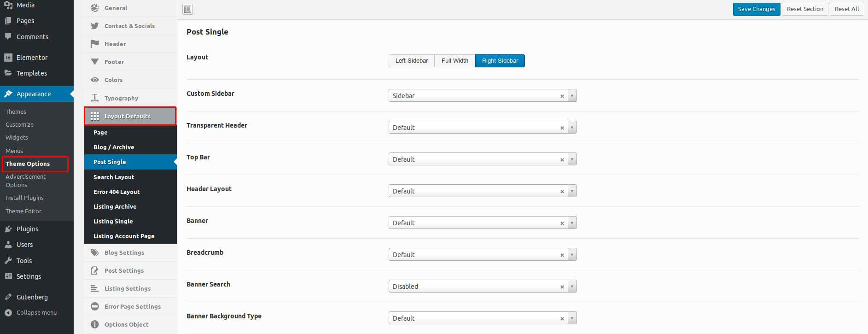Click the Listing Settings lines icon
The height and width of the screenshot is (334, 868).
(x=95, y=288)
